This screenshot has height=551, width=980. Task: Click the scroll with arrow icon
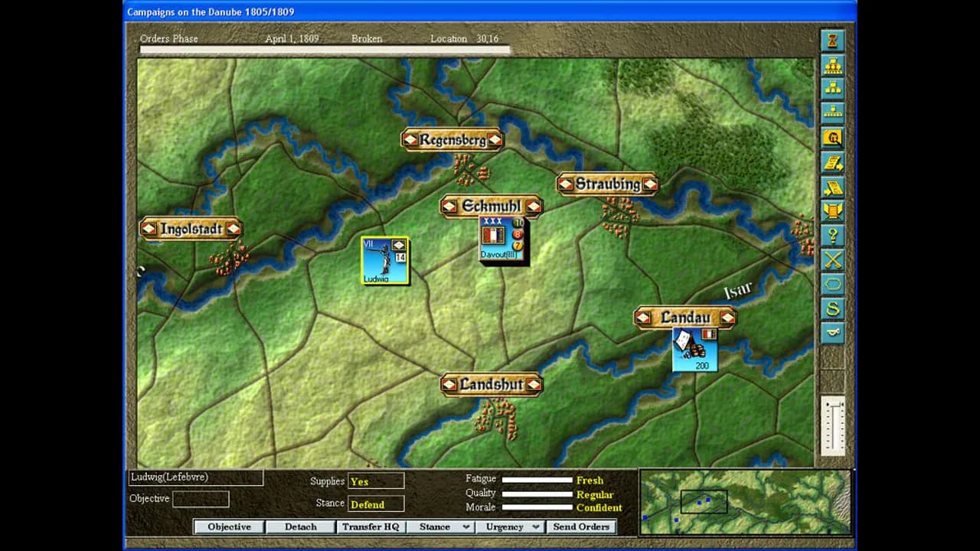(x=832, y=187)
